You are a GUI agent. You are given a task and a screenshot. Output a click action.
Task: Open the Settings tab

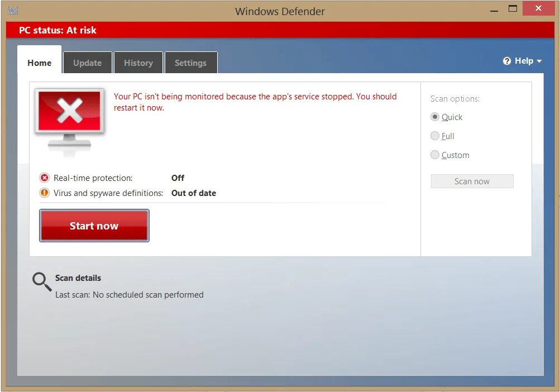click(x=191, y=63)
